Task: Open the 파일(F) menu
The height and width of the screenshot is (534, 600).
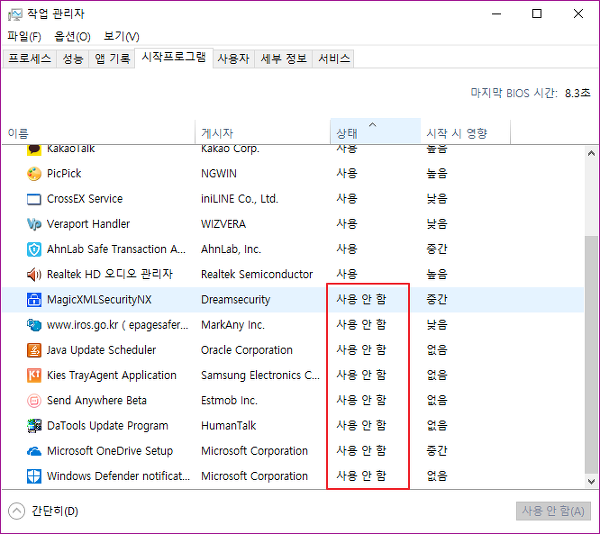Action: [x=24, y=37]
